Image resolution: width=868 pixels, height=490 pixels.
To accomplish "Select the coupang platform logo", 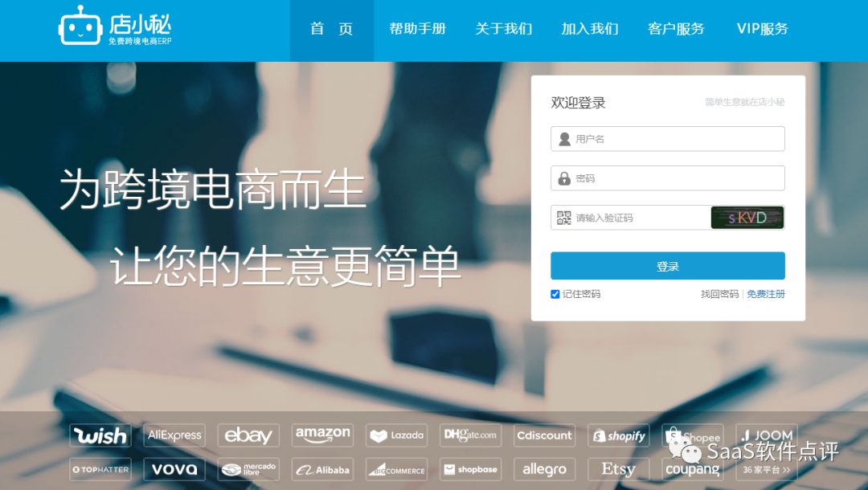I will coord(692,469).
